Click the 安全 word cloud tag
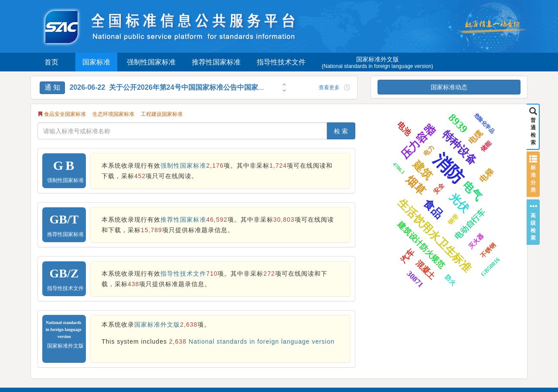Viewport: 558px width, 392px height. (439, 189)
